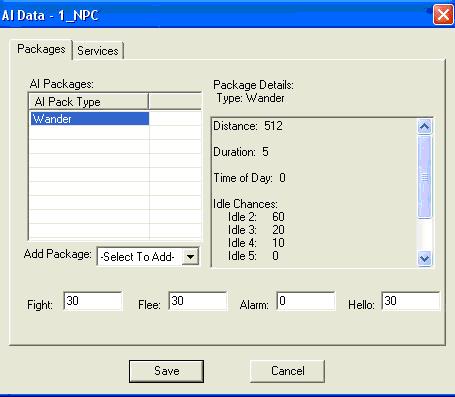This screenshot has width=455, height=397.
Task: Click the Alarm value field
Action: point(306,301)
